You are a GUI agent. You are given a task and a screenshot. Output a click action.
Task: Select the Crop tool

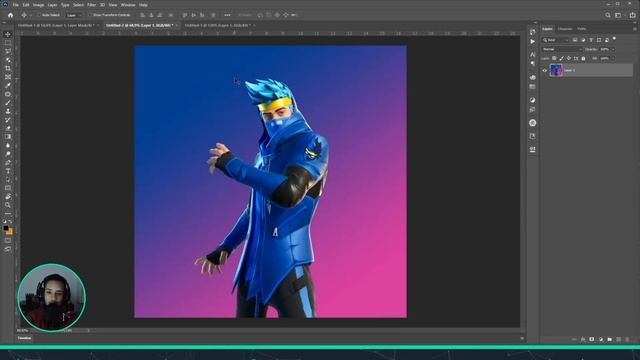click(8, 69)
